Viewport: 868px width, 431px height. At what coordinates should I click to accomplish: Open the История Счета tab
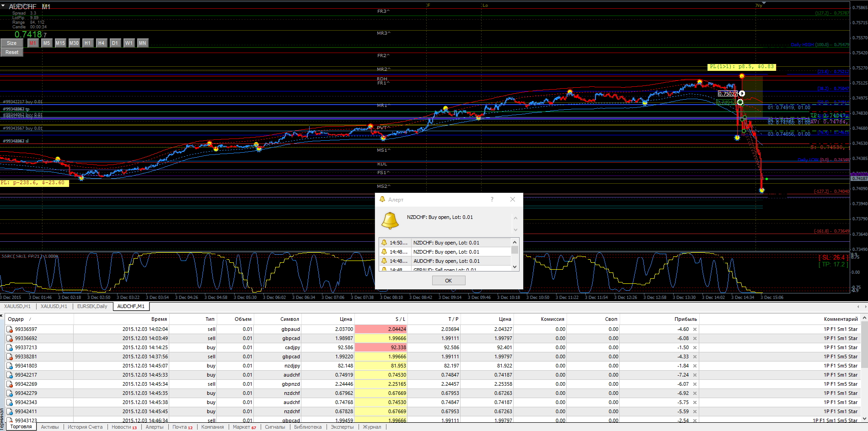point(85,427)
